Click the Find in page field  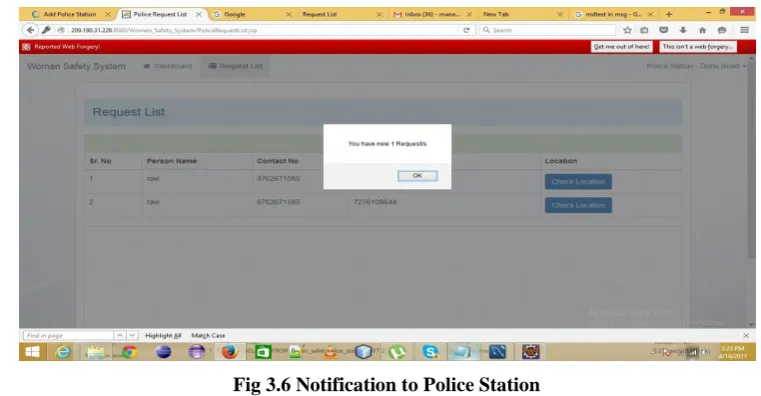point(67,335)
